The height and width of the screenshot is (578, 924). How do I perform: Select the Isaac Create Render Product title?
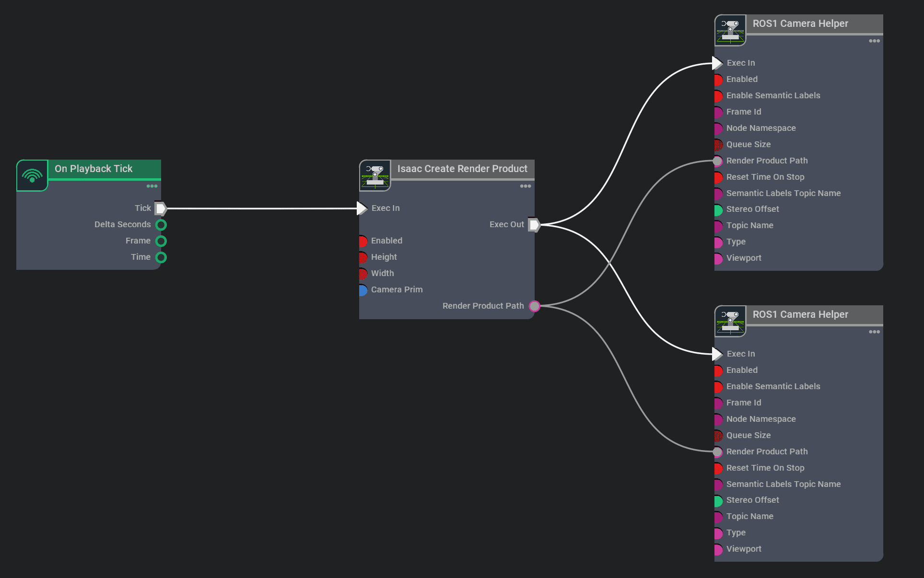462,169
